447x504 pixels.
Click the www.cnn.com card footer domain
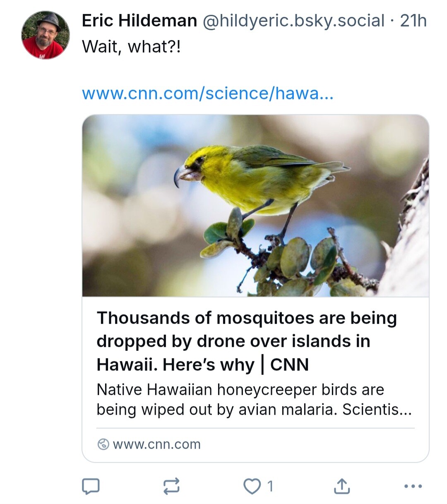[156, 444]
